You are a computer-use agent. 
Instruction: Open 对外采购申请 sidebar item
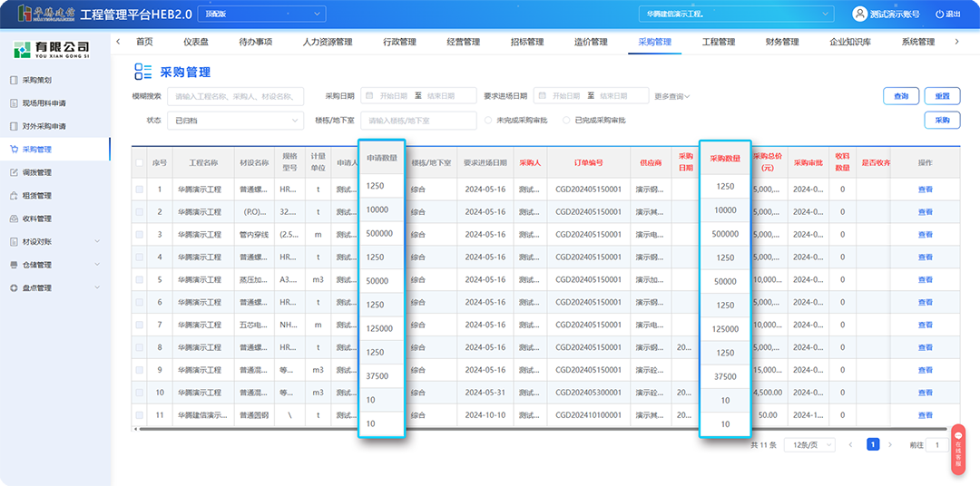coord(45,126)
